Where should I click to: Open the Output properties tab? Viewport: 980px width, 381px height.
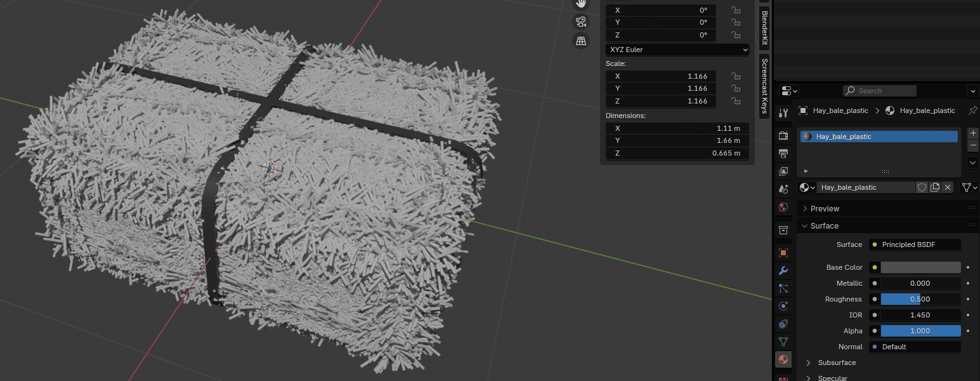tap(783, 153)
